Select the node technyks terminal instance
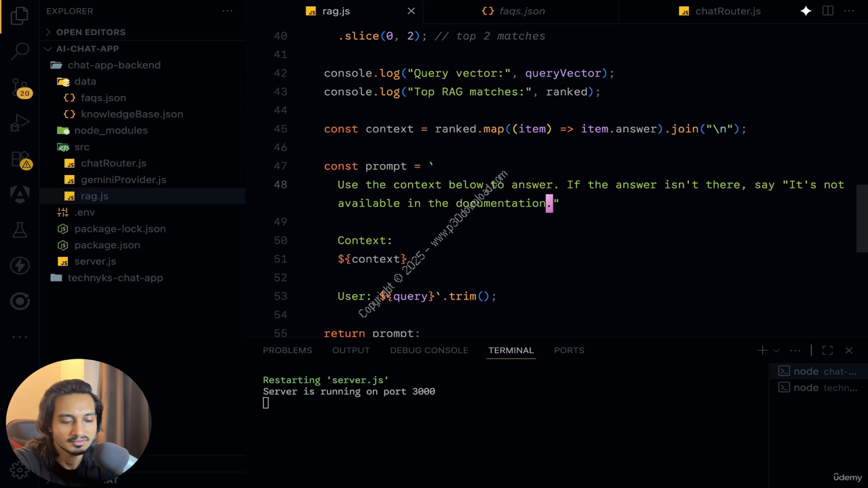 818,388
